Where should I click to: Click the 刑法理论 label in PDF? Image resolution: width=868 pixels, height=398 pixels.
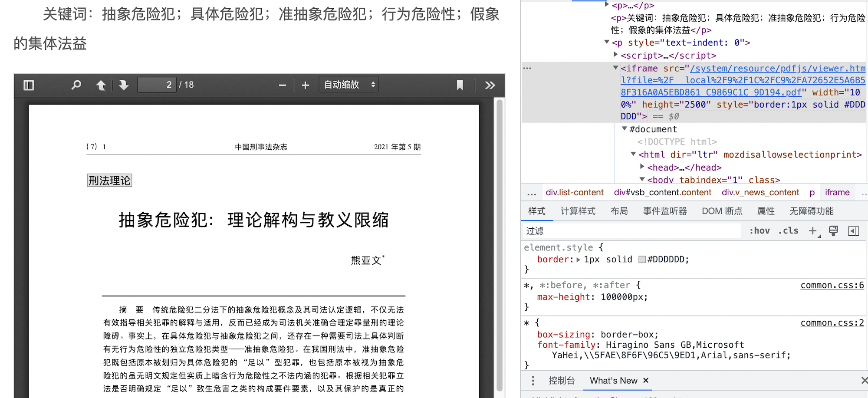pos(109,181)
